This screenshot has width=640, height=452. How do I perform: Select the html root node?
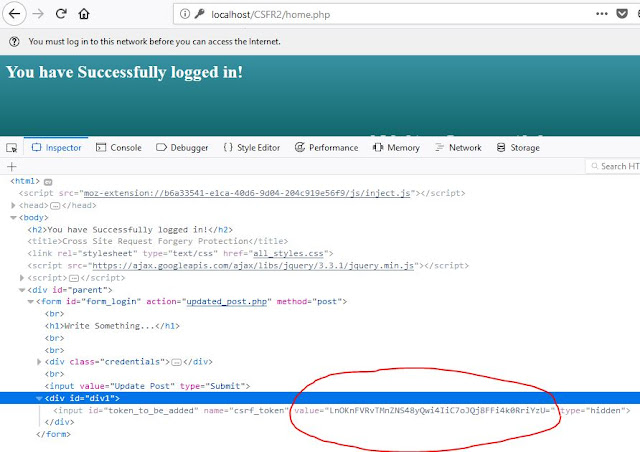pos(25,181)
